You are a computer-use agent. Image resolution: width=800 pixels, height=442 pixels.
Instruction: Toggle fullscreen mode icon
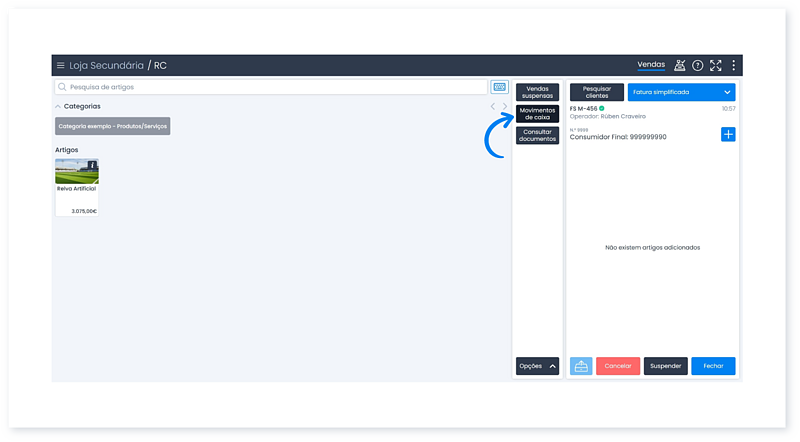(715, 65)
